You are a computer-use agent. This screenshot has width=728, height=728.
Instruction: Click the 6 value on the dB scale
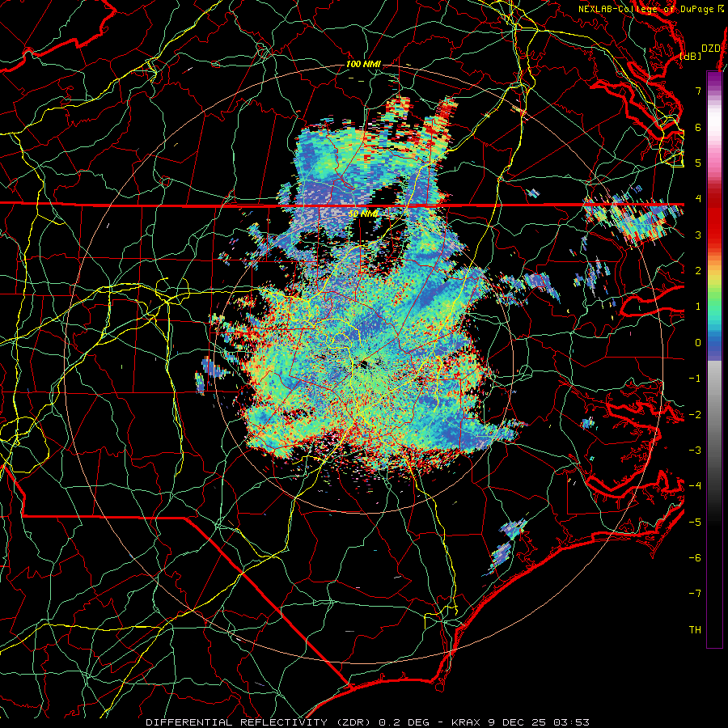click(698, 127)
